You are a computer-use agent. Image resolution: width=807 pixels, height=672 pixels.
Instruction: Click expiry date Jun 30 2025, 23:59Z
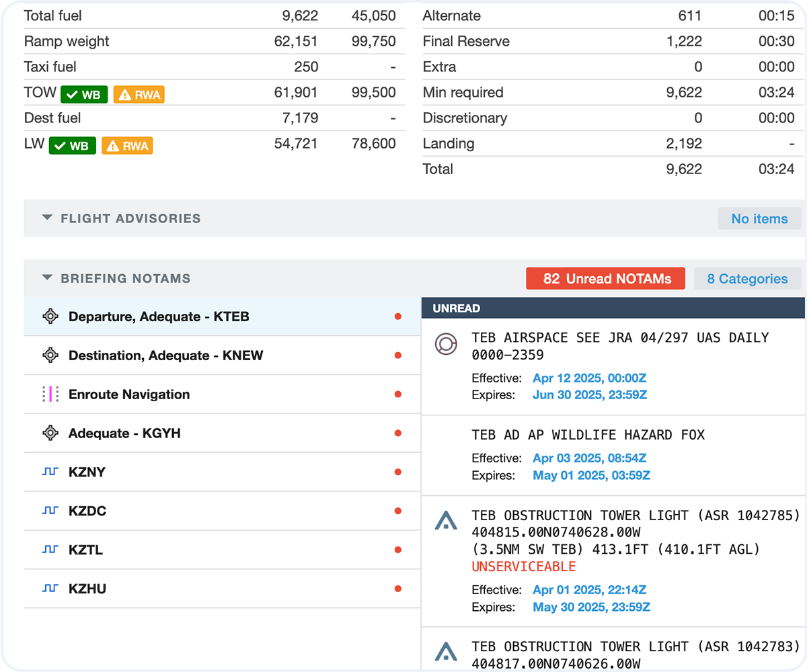click(590, 394)
